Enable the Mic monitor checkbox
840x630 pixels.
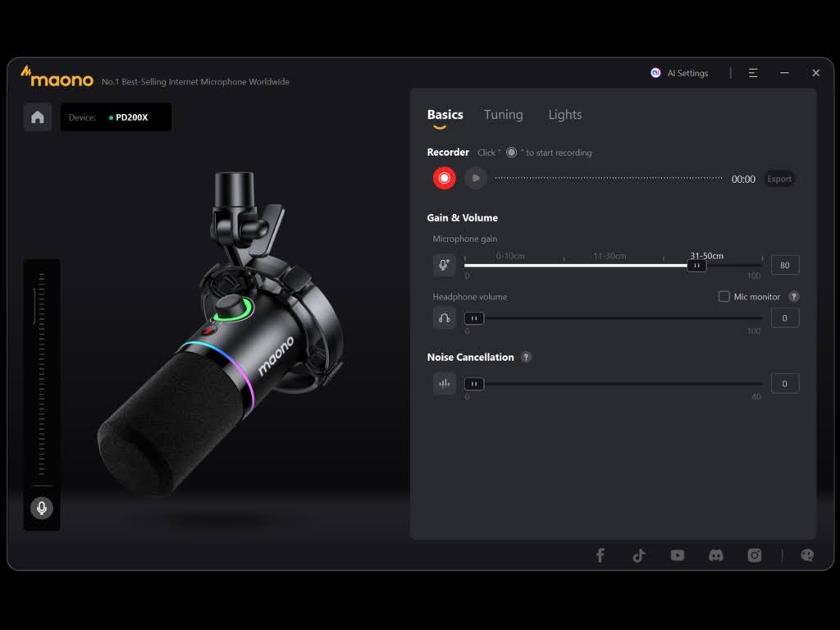tap(724, 296)
